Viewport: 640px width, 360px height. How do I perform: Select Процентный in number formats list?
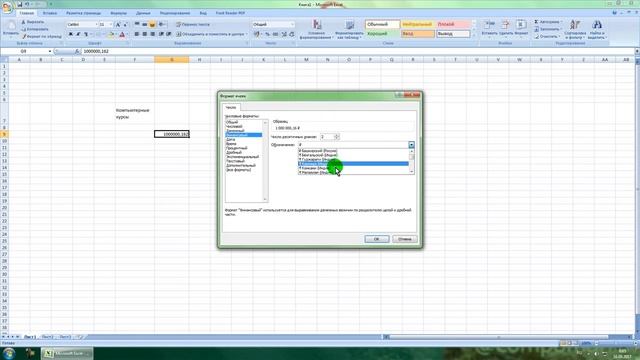tap(236, 148)
